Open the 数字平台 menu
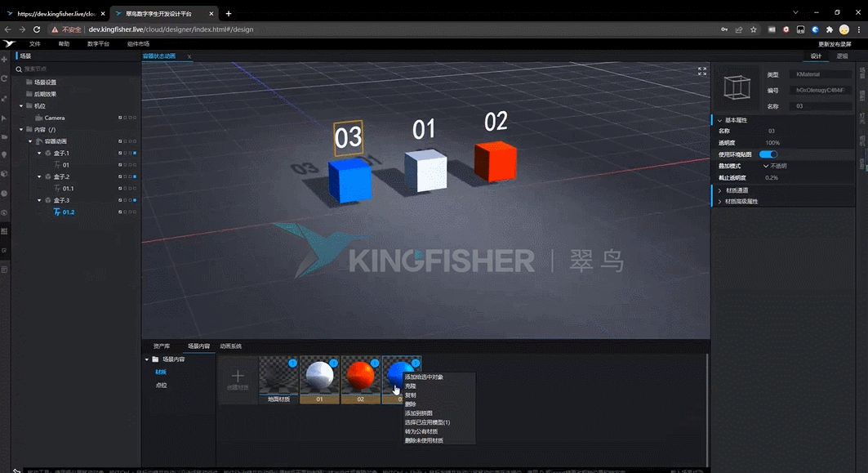Screen dimensions: 868x473 (x=99, y=44)
